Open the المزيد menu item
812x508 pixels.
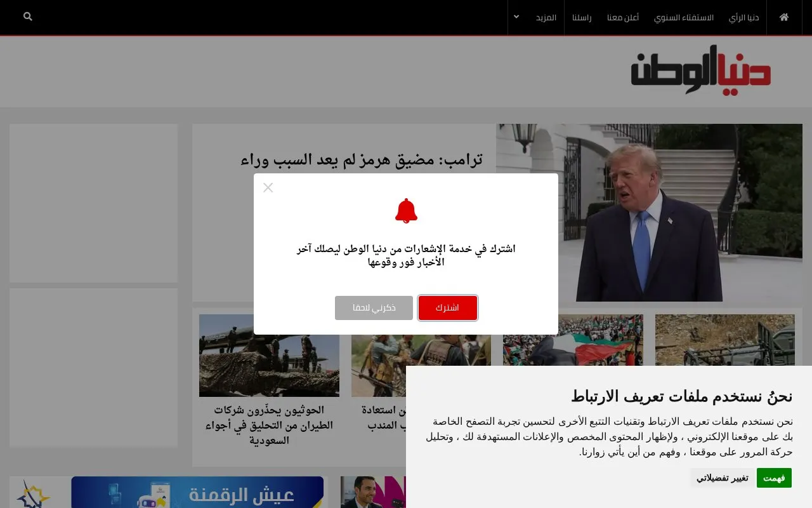tap(546, 17)
